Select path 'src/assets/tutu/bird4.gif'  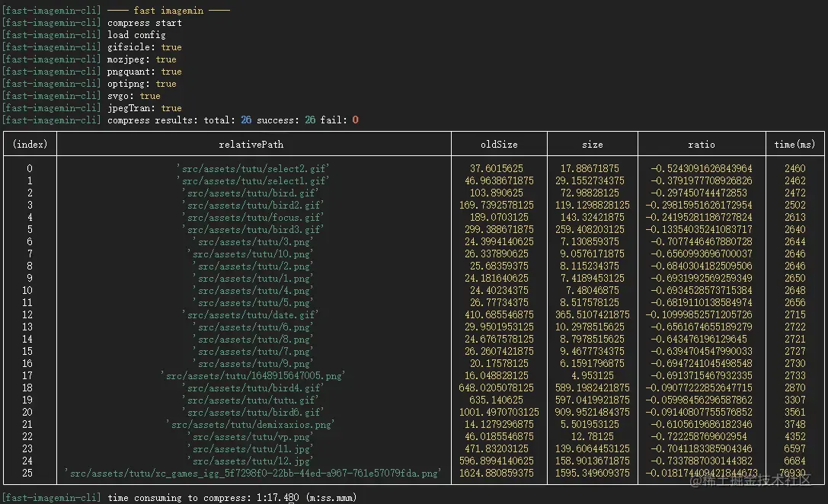pos(253,388)
